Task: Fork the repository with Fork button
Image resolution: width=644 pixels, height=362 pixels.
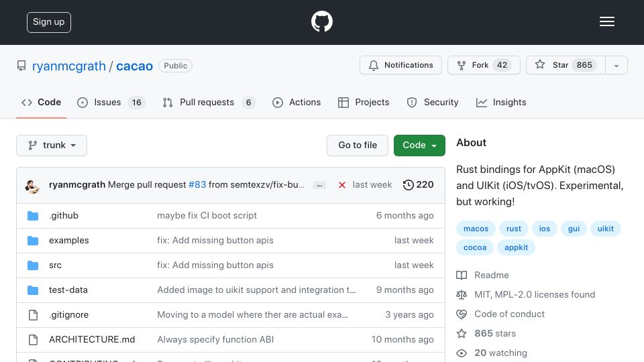Action: tap(484, 65)
